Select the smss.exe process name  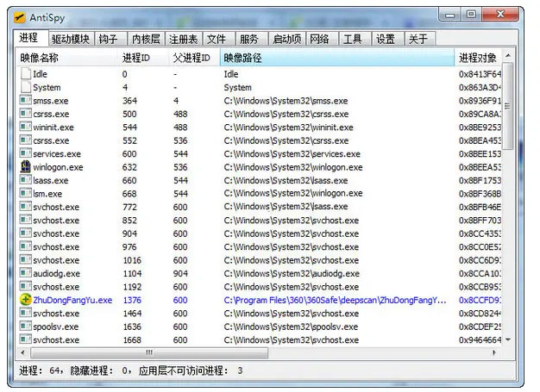pos(51,101)
